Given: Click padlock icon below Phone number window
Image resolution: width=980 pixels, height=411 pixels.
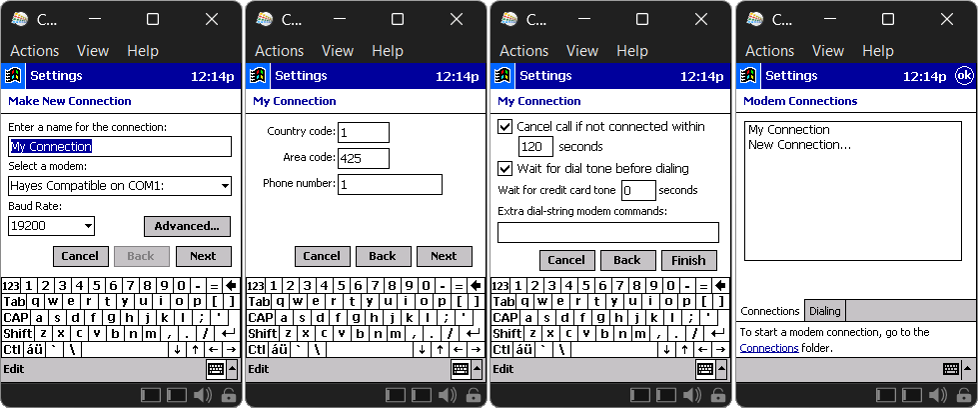Looking at the screenshot, I should click(474, 395).
